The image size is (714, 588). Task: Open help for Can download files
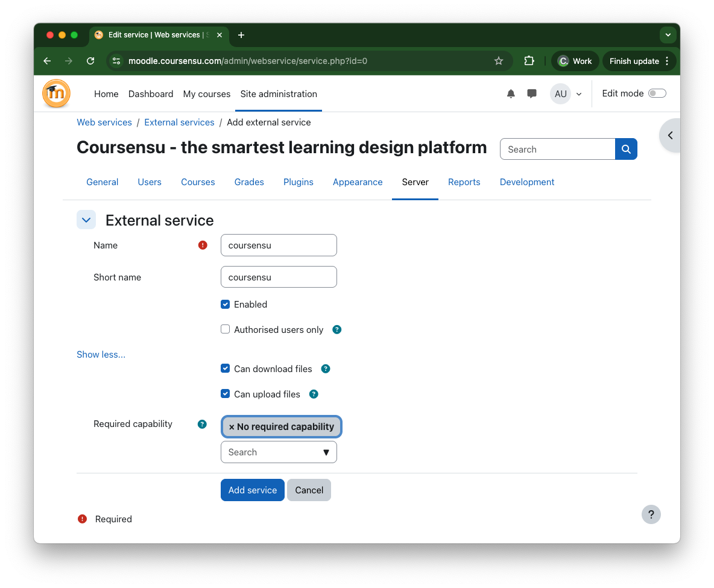pos(326,369)
